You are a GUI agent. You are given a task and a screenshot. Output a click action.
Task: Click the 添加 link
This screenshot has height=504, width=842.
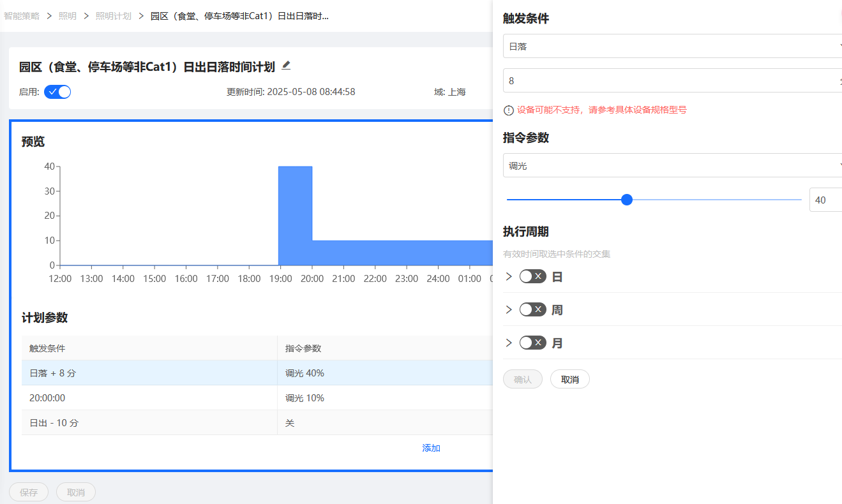[x=432, y=448]
